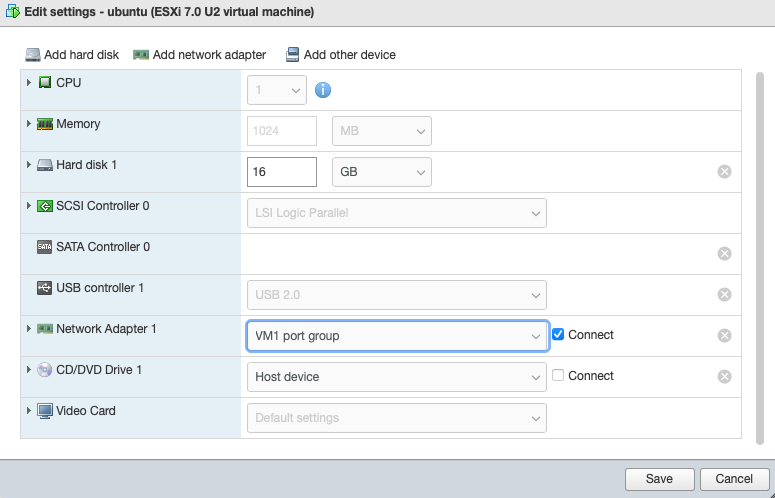This screenshot has height=498, width=775.
Task: Click the Add other device icon
Action: click(x=293, y=55)
